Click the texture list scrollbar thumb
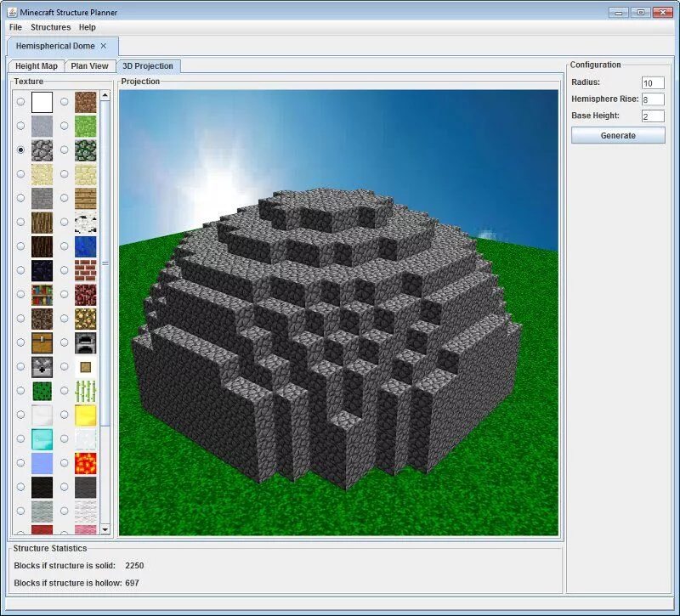The width and height of the screenshot is (680, 616). [x=105, y=263]
